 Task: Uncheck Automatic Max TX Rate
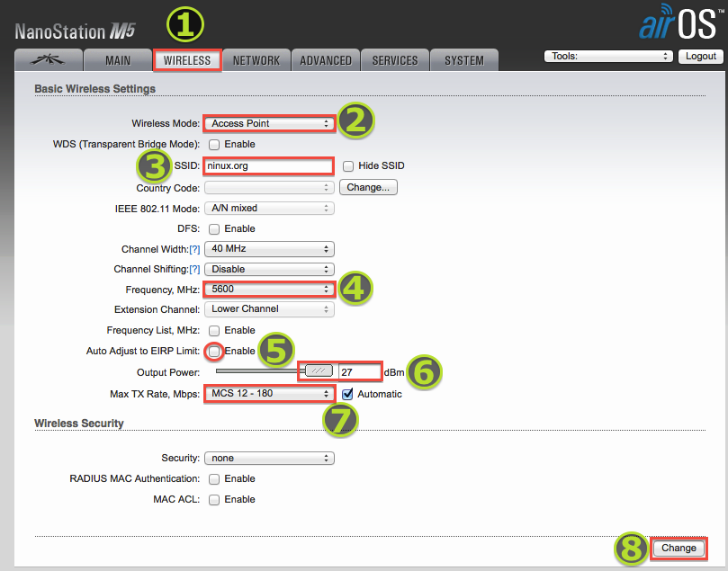[347, 394]
